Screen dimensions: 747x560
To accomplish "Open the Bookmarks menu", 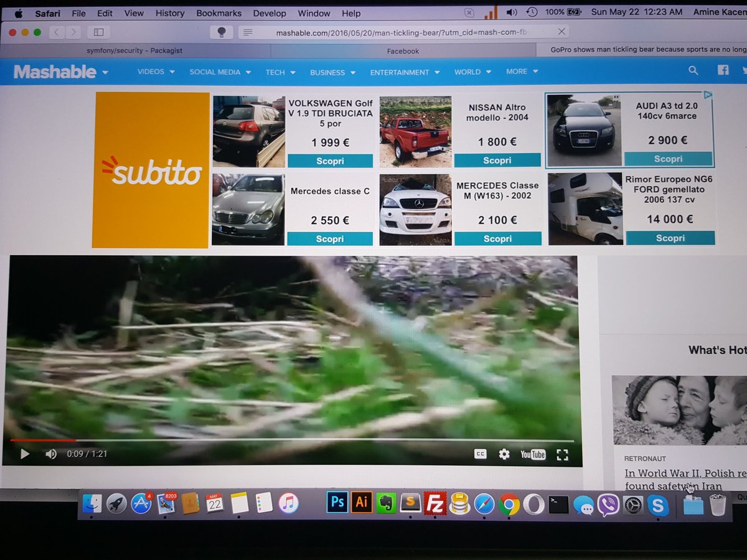I will [x=218, y=13].
